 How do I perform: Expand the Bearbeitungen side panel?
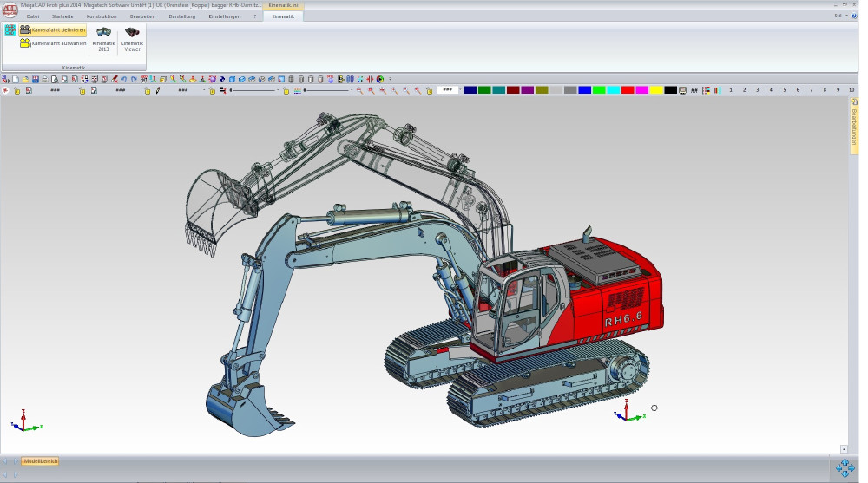(853, 126)
